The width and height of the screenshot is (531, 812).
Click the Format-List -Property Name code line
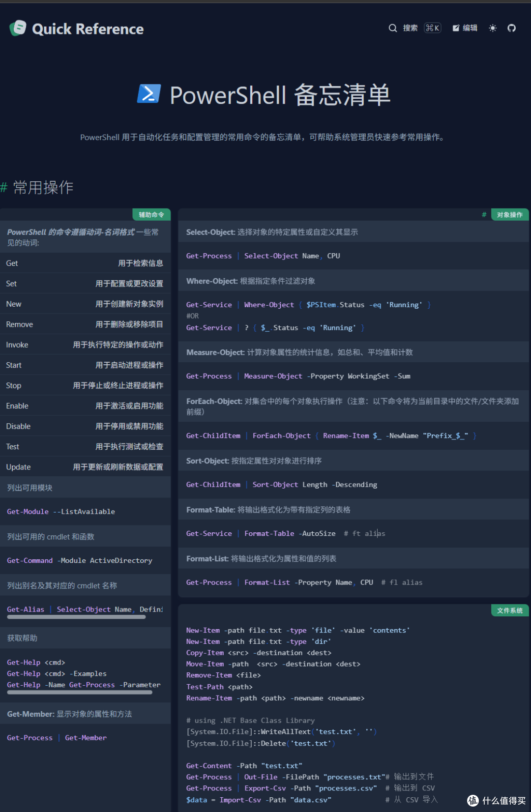pyautogui.click(x=304, y=582)
